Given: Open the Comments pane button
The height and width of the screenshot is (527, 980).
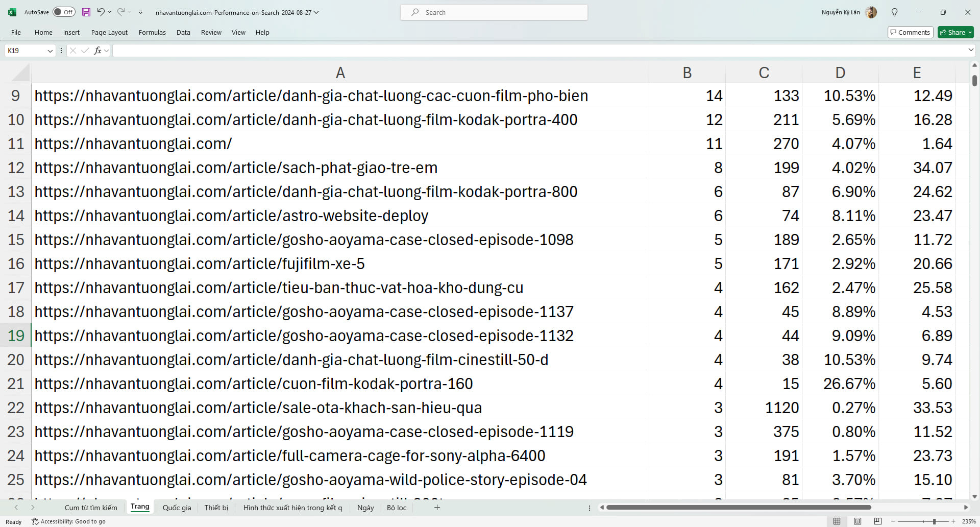Looking at the screenshot, I should [x=911, y=32].
